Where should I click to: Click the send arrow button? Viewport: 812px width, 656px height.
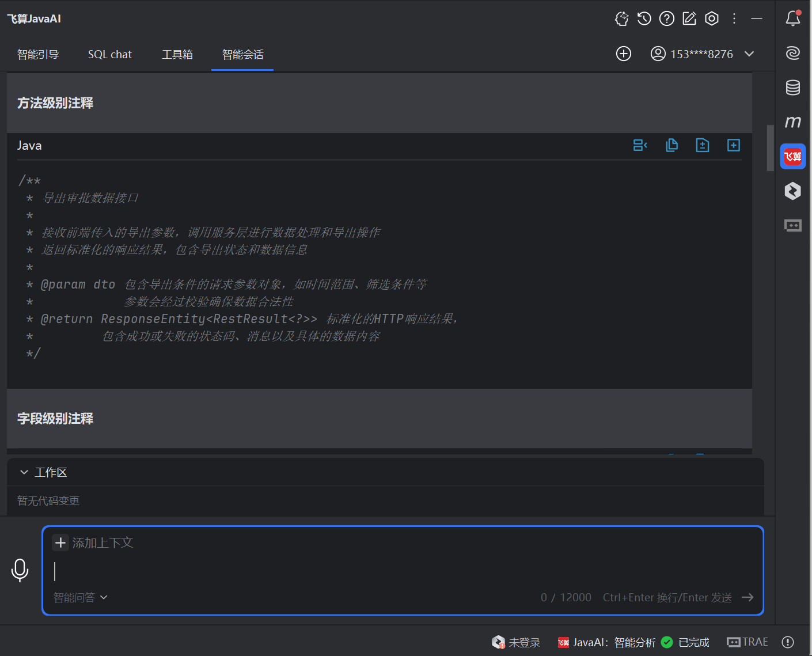(x=748, y=597)
